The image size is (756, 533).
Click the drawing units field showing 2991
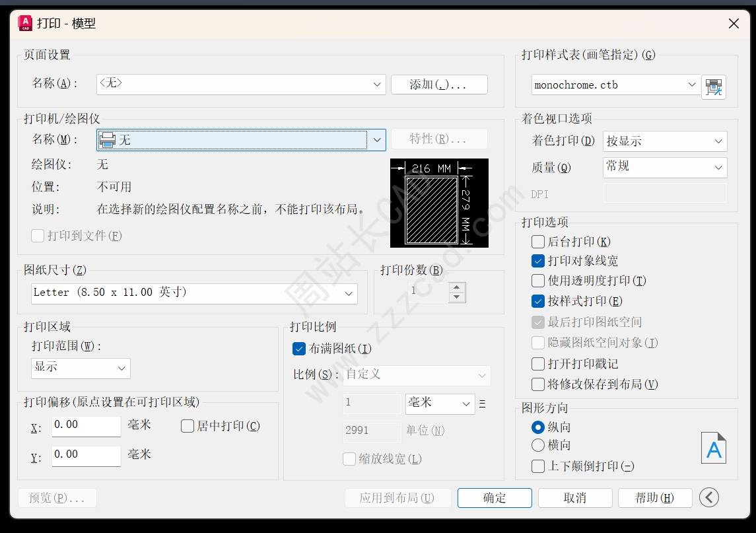tap(372, 431)
